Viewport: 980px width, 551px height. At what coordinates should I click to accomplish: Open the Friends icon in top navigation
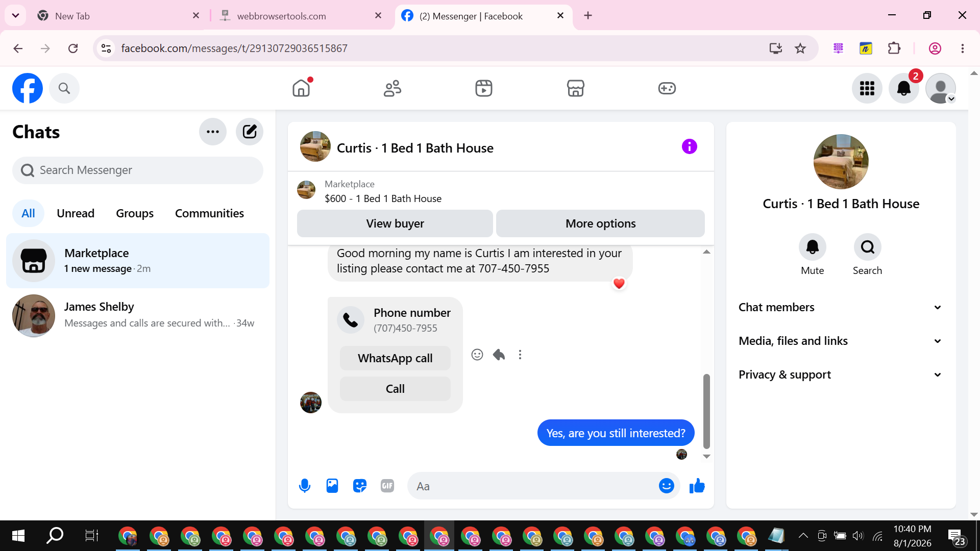point(393,88)
